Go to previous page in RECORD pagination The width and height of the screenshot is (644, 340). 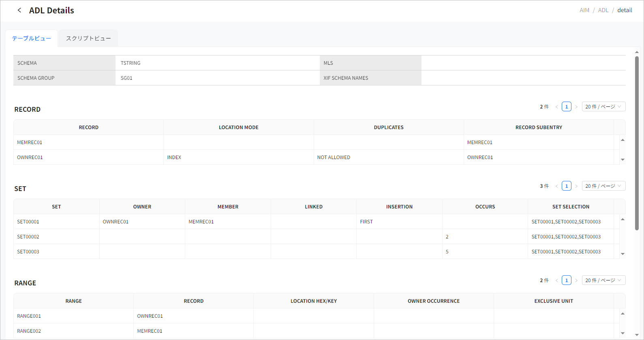pos(556,107)
